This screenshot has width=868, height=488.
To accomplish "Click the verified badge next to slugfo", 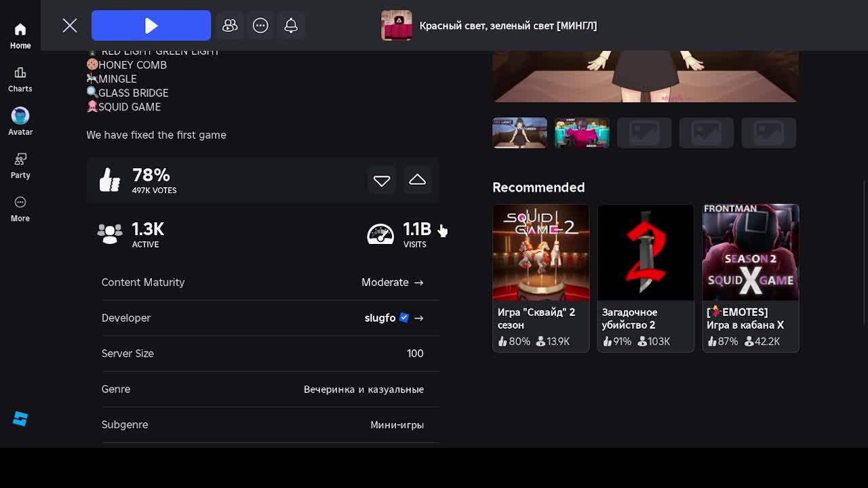I will pos(404,317).
